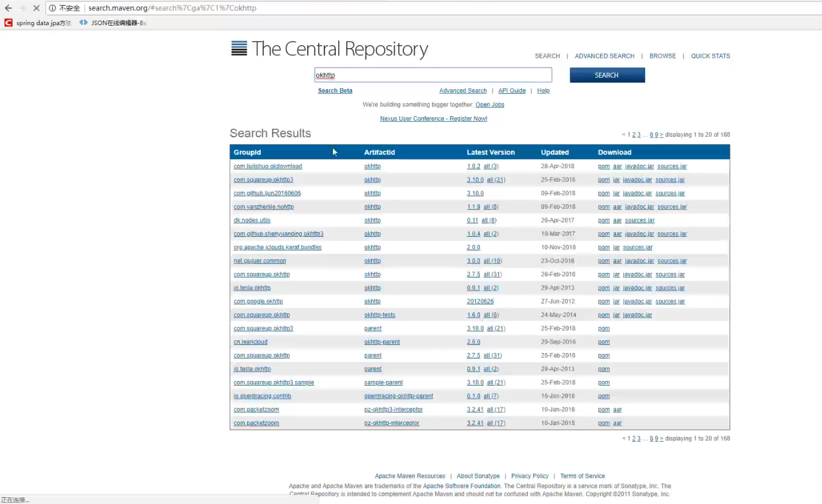Click the Search Beta link
The width and height of the screenshot is (822, 504).
point(335,91)
